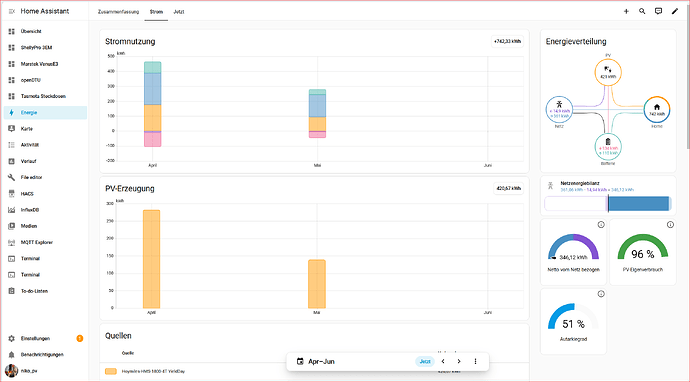Open MQTT Explorer from the sidebar
The height and width of the screenshot is (382, 690).
click(x=45, y=242)
